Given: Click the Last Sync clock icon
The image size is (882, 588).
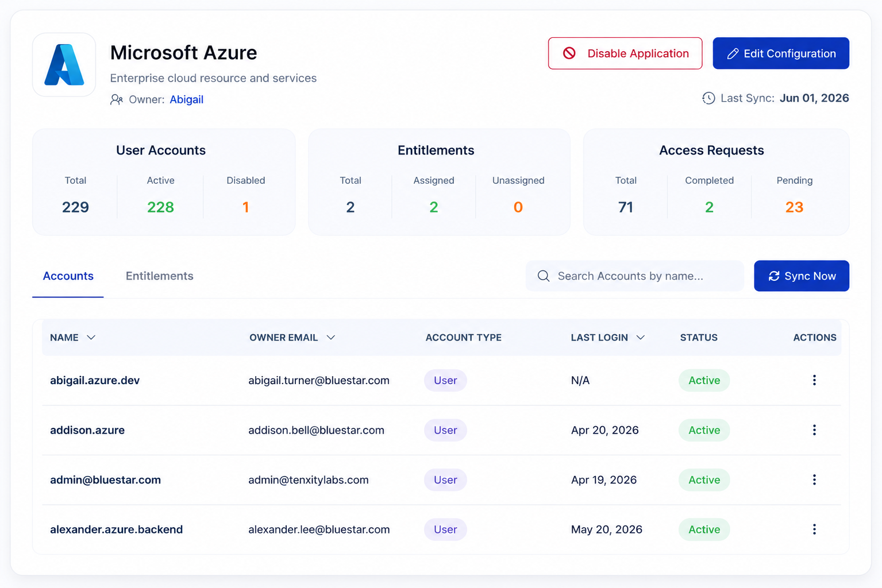Looking at the screenshot, I should (708, 98).
